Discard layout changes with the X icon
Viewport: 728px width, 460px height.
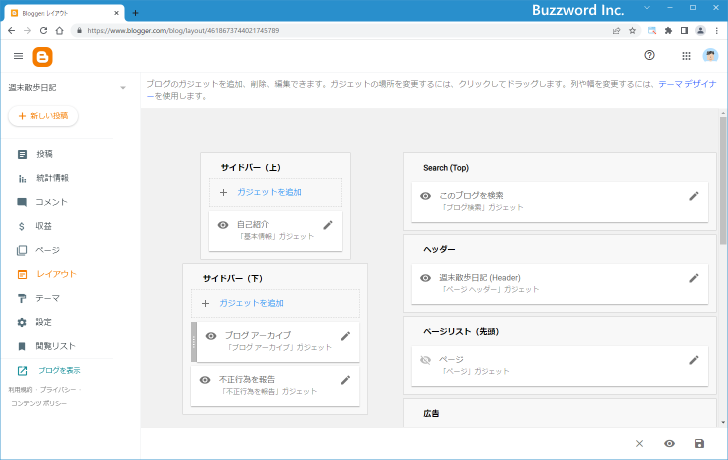pos(639,444)
